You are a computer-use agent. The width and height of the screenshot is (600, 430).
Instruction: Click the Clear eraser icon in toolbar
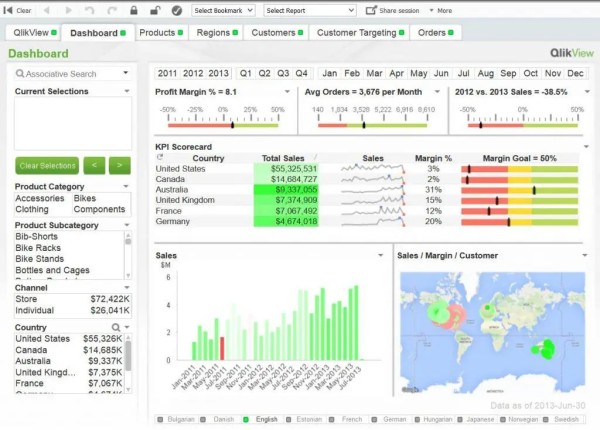tap(9, 10)
